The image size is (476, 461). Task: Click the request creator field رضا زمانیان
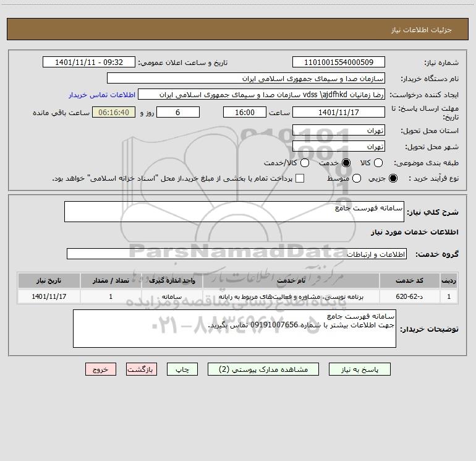[x=261, y=94]
